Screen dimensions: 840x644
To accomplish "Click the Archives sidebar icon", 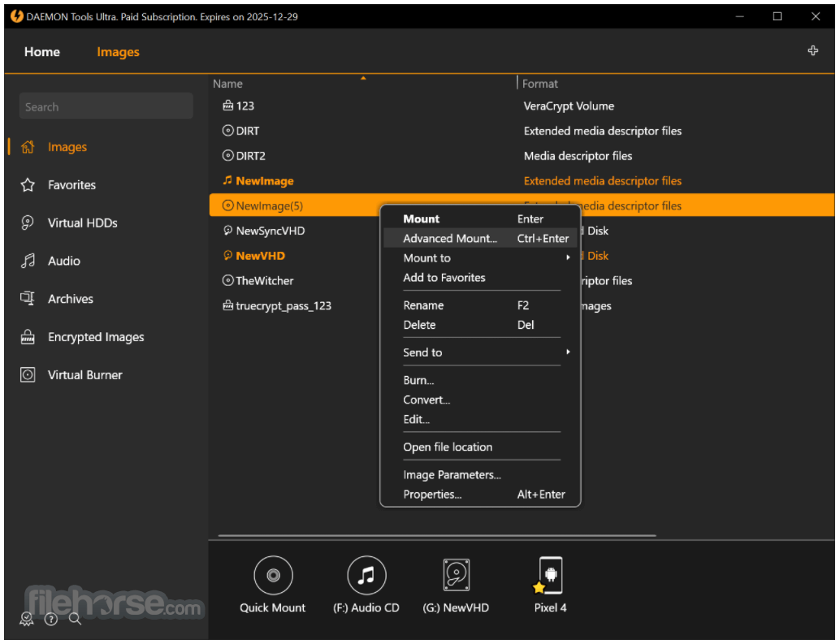I will 28,299.
